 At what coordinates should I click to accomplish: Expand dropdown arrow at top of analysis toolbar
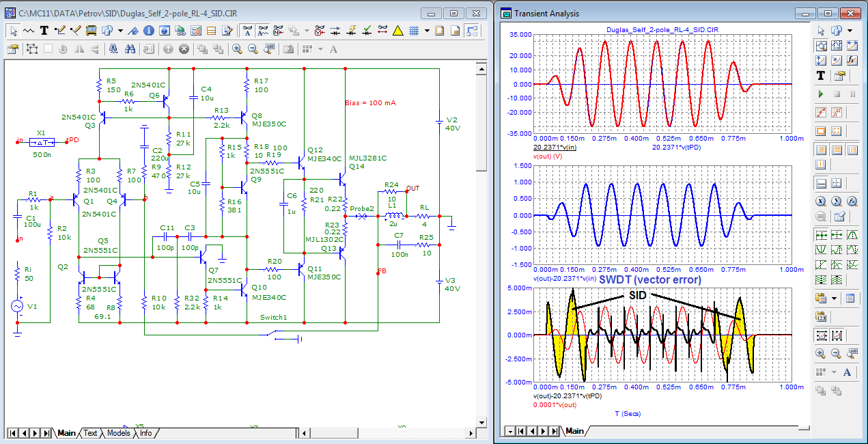(x=850, y=31)
